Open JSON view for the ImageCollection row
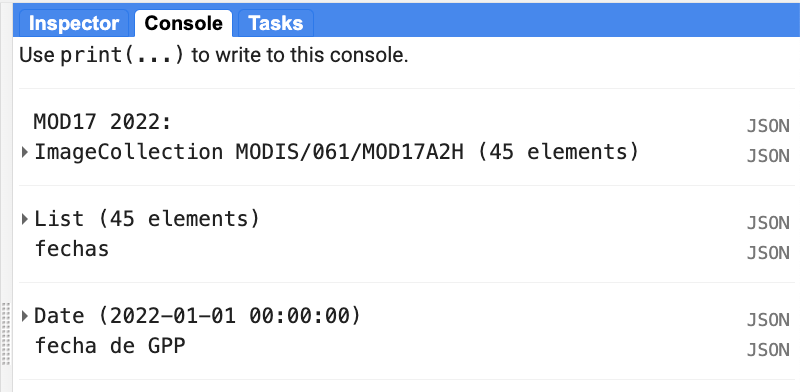The width and height of the screenshot is (800, 392). (768, 156)
